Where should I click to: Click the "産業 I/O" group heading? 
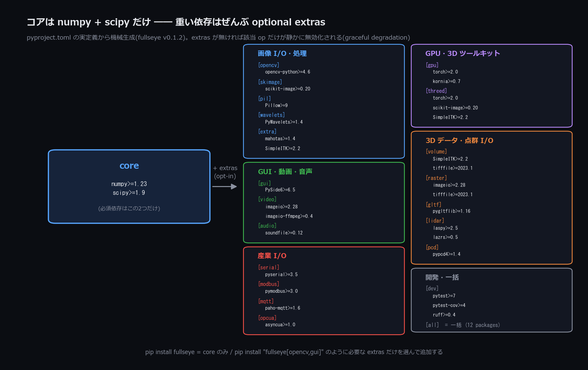[x=272, y=256]
